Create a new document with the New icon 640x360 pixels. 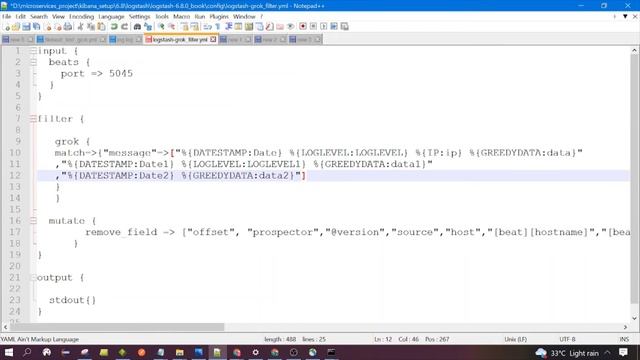coord(7,27)
